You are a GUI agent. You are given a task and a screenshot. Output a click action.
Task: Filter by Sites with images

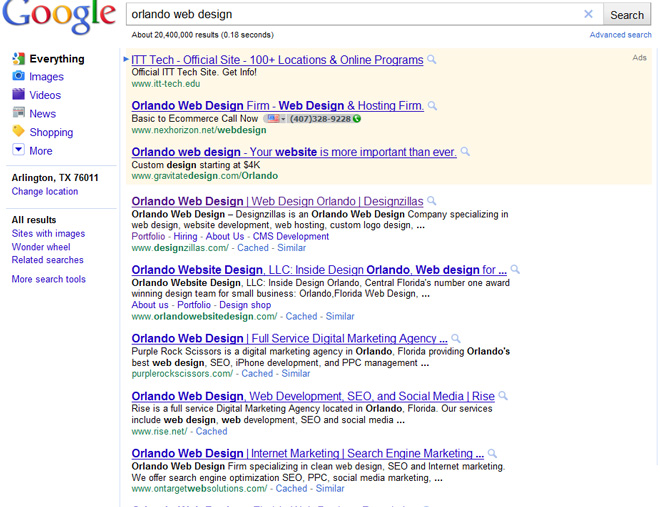pos(48,234)
